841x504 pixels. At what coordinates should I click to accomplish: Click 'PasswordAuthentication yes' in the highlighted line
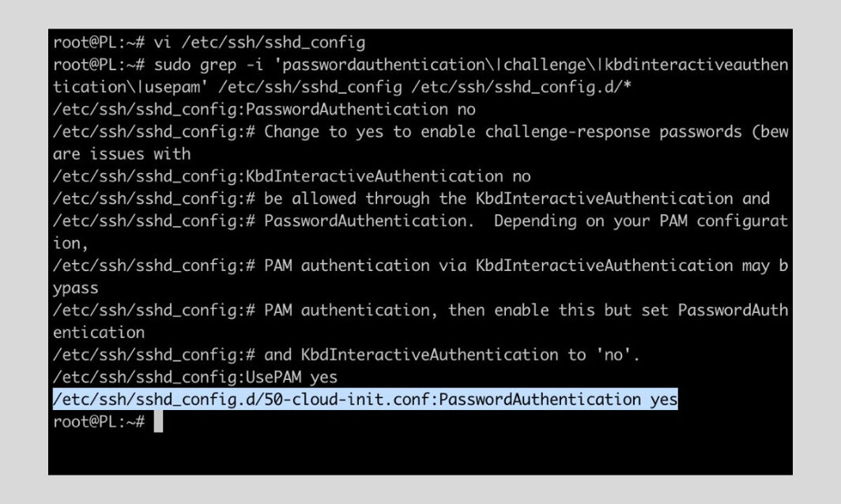[558, 400]
